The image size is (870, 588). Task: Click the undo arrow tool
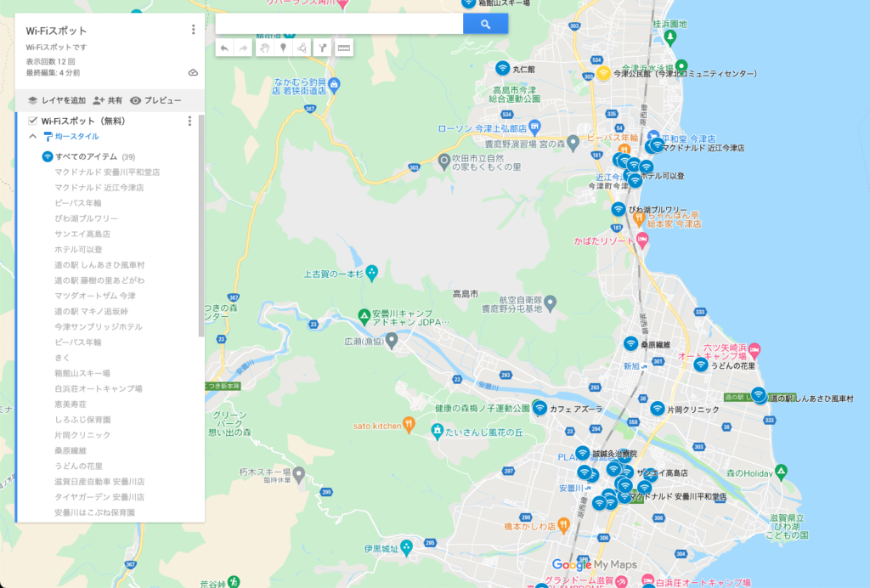(x=224, y=48)
